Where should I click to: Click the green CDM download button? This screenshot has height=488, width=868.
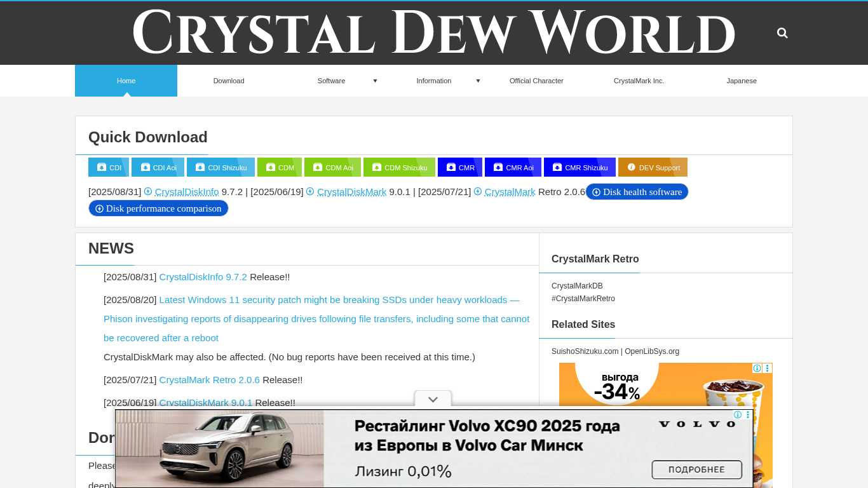(x=280, y=167)
